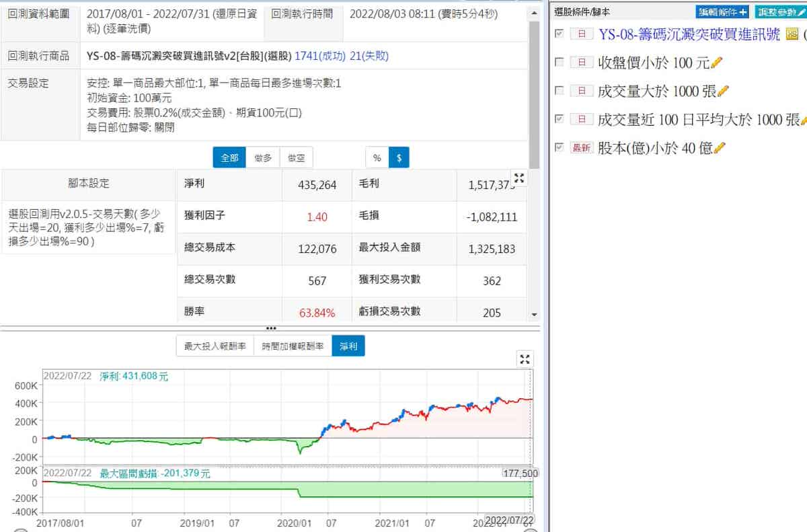Screen dimensions: 807x532
Task: Click 日 frequency badge beside 收盤價小於 100 元
Action: coord(581,63)
